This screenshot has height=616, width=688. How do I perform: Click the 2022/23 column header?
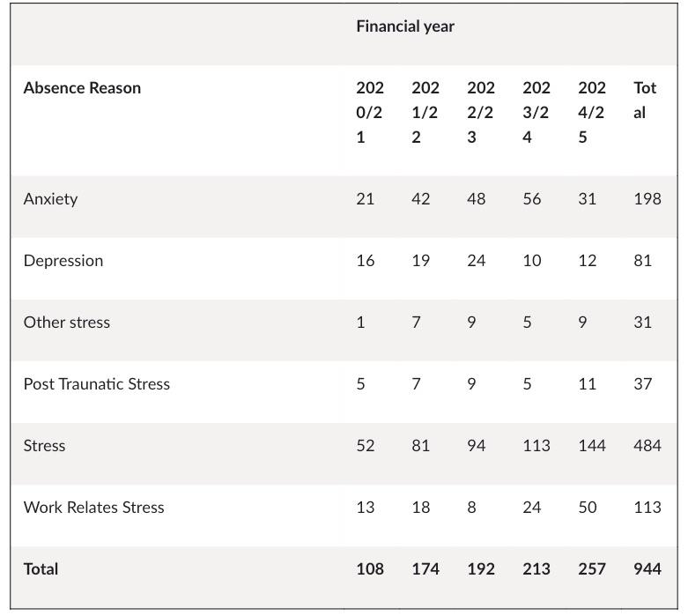pyautogui.click(x=481, y=113)
